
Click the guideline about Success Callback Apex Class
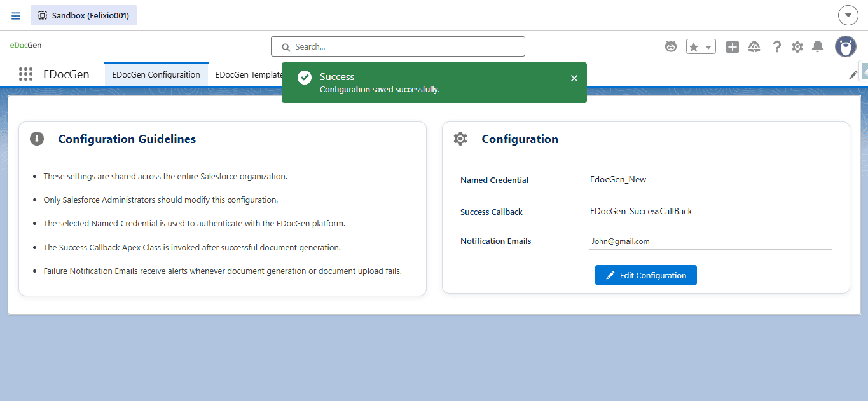(x=192, y=247)
